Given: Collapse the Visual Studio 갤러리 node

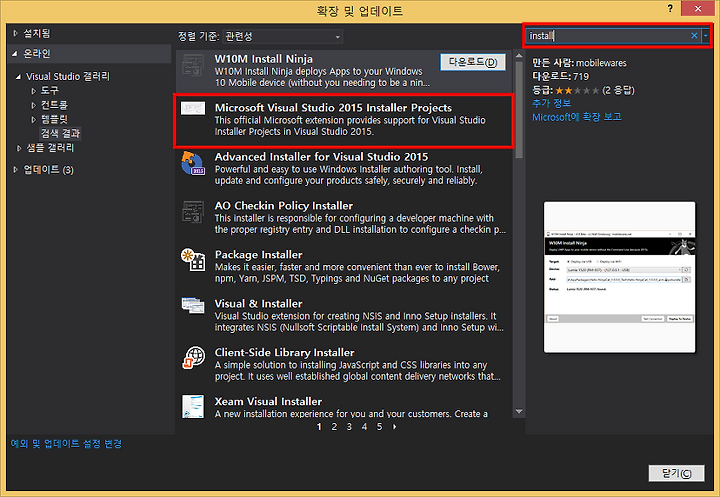Looking at the screenshot, I should click(x=18, y=77).
